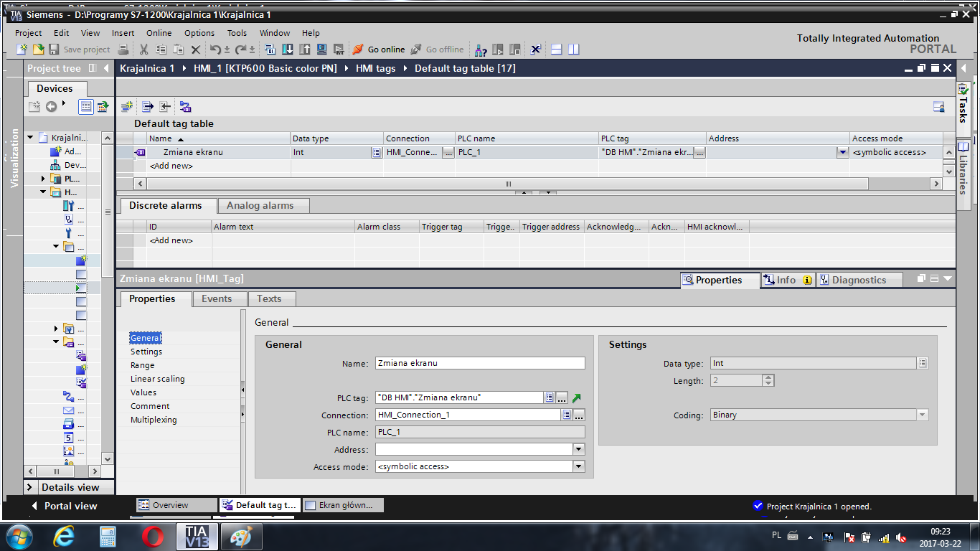
Task: Click the add new tag row icon
Action: pyautogui.click(x=127, y=107)
